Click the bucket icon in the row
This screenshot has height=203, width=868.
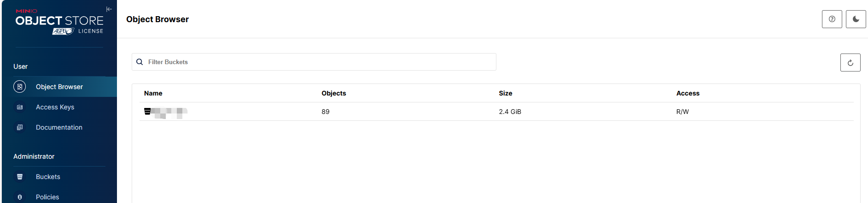point(147,111)
